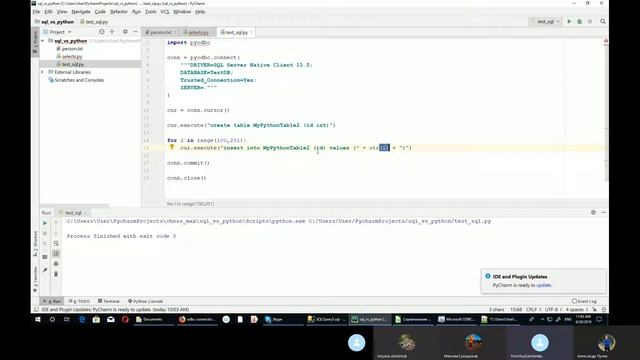Select the test_sql tab in Run panel

(x=73, y=213)
